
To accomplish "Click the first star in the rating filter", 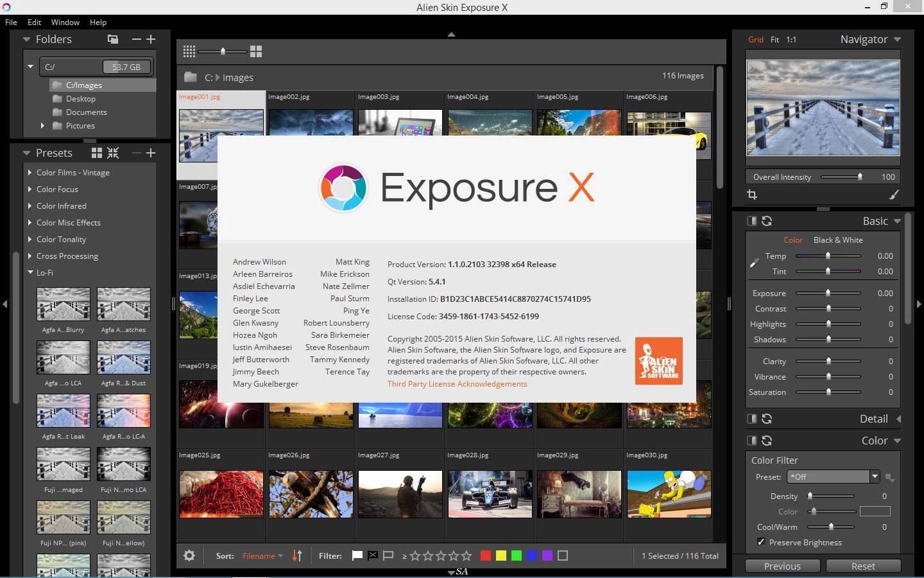I will tap(415, 556).
